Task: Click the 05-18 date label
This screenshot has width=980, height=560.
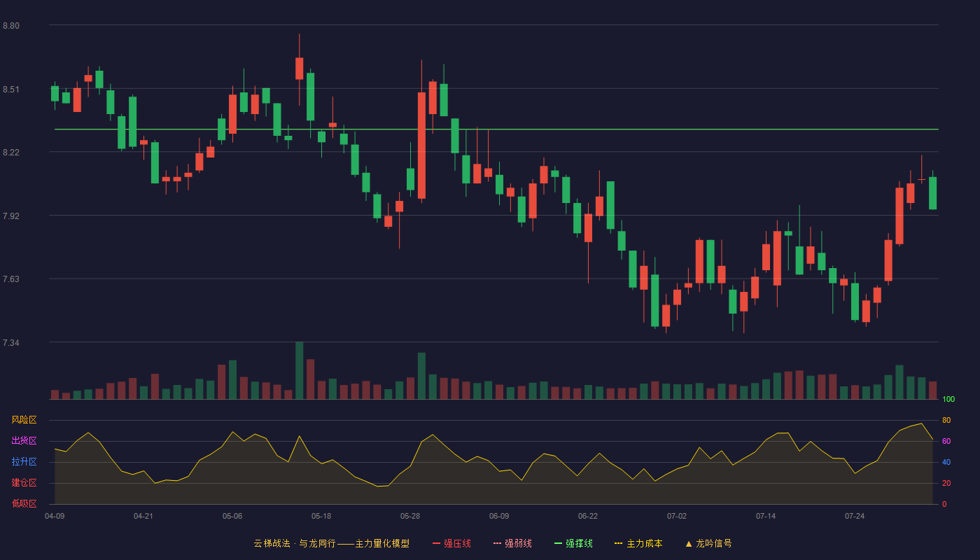Action: pos(321,516)
